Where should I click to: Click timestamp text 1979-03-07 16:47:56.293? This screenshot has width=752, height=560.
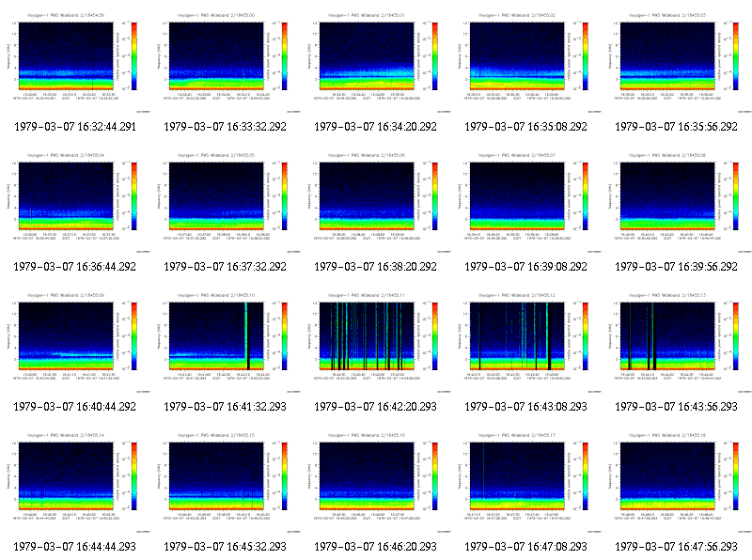(x=676, y=547)
